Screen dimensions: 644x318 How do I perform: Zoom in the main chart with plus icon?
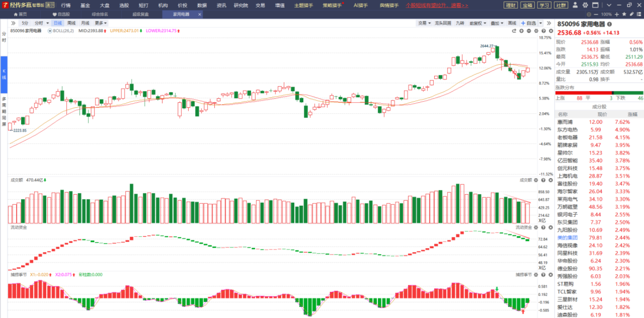pyautogui.click(x=521, y=31)
